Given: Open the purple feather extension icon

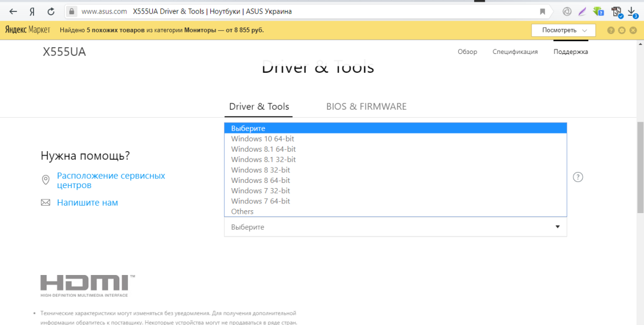Looking at the screenshot, I should pyautogui.click(x=582, y=11).
